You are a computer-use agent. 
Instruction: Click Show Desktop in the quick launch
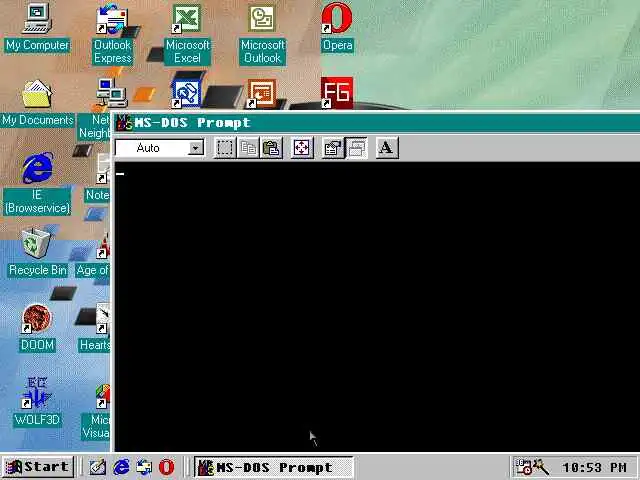click(x=98, y=467)
